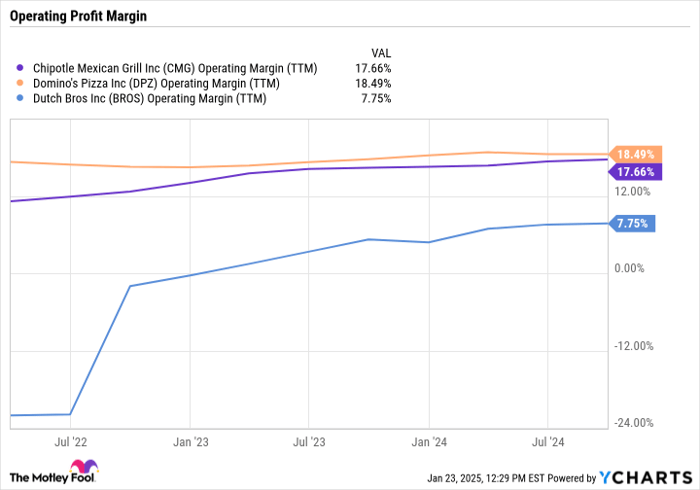Click the VAL column header
Viewport: 700px width, 490px height.
tap(381, 54)
